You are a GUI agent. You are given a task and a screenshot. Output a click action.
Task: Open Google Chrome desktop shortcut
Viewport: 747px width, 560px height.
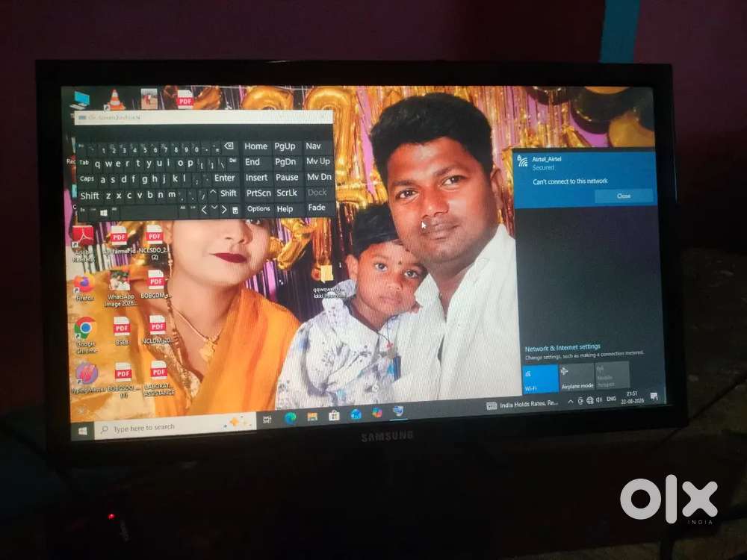[86, 335]
